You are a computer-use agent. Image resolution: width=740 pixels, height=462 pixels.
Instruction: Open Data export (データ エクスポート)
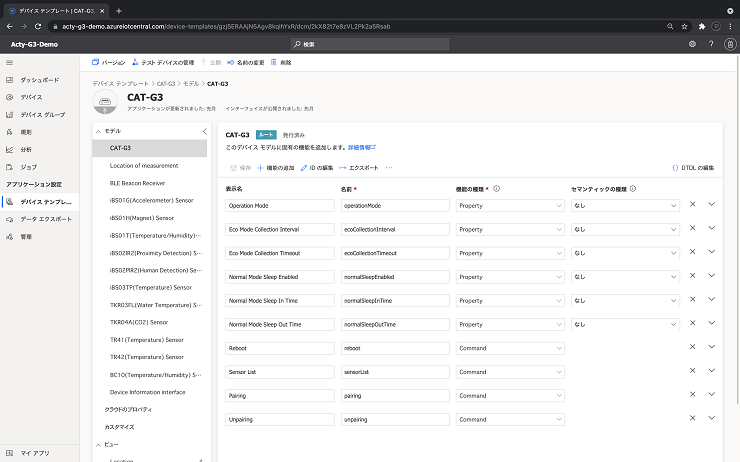click(x=40, y=219)
